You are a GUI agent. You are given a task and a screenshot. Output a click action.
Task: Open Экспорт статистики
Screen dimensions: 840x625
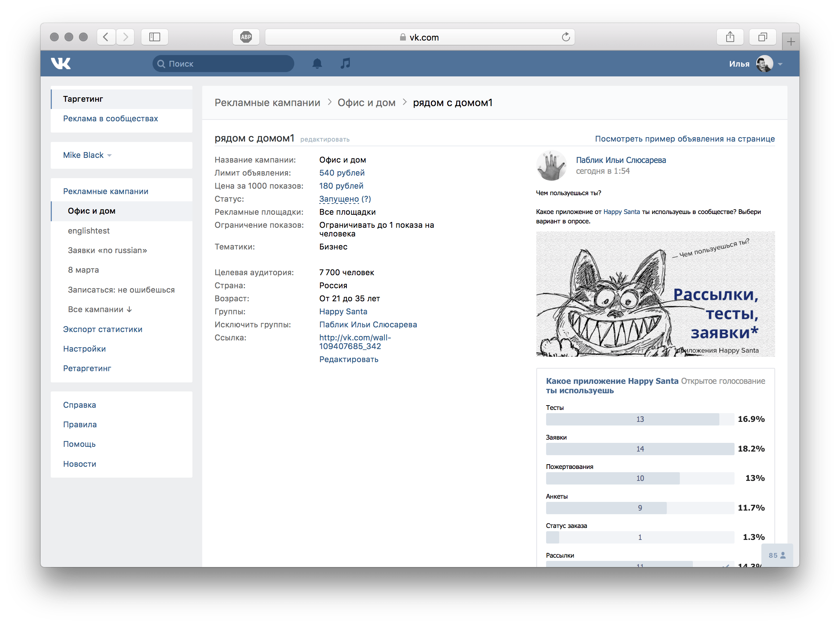[103, 329]
